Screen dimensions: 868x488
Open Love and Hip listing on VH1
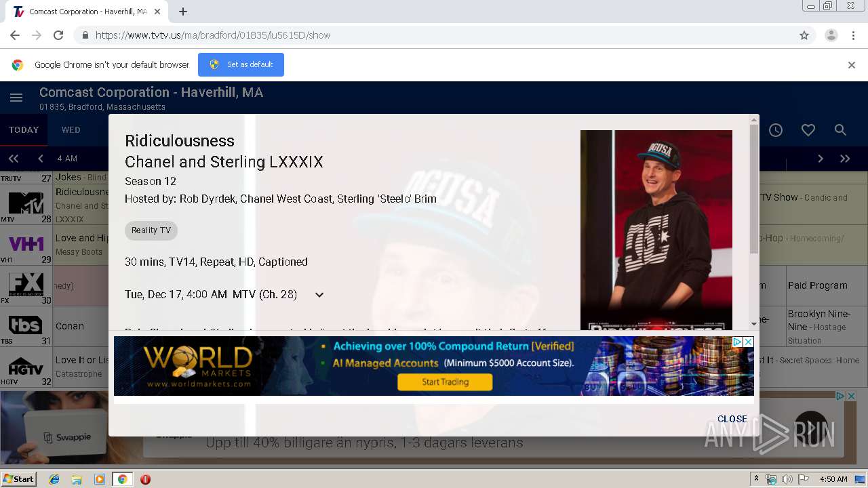click(x=82, y=244)
